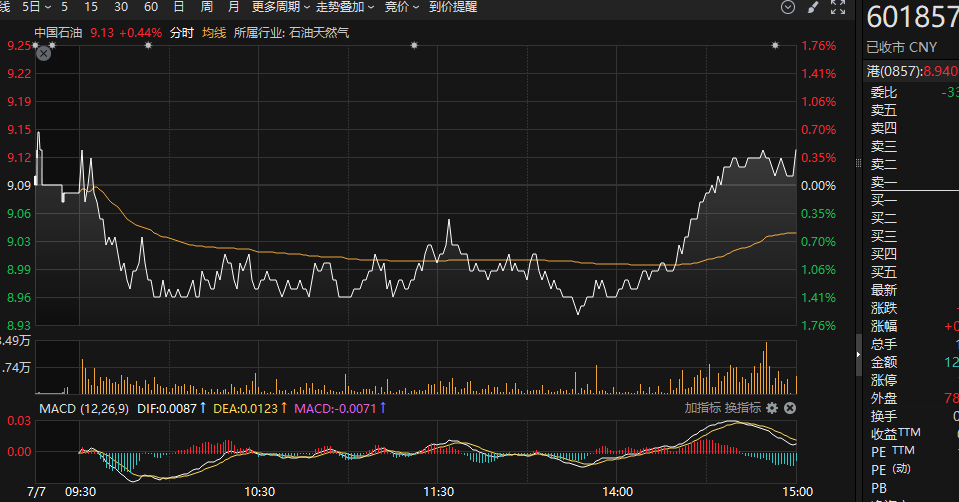Switch to monthly 月 chart tab

[x=234, y=7]
